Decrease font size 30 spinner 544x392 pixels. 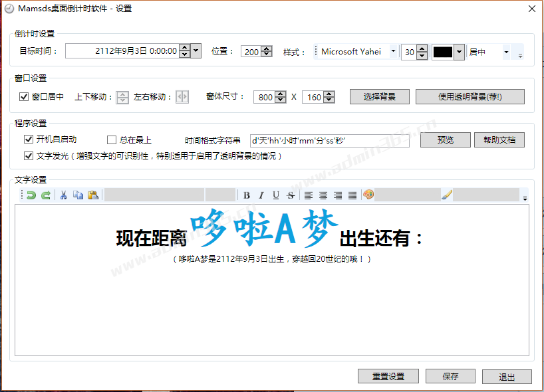(422, 55)
